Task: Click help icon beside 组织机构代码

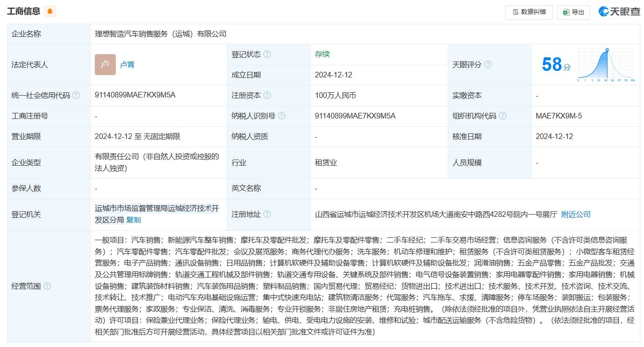Action: coord(502,116)
